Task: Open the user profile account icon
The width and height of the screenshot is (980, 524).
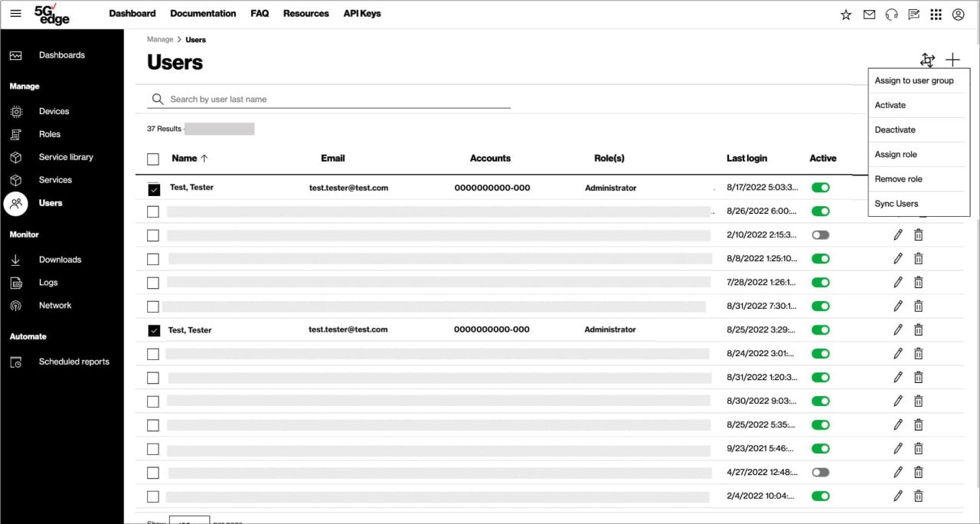Action: pos(958,15)
